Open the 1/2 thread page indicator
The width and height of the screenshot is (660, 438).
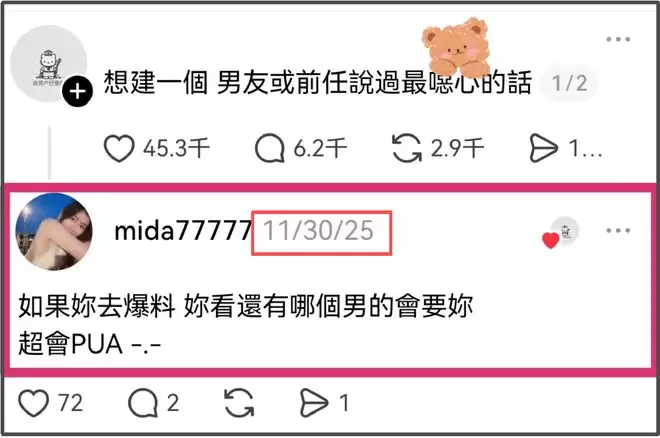click(x=569, y=83)
